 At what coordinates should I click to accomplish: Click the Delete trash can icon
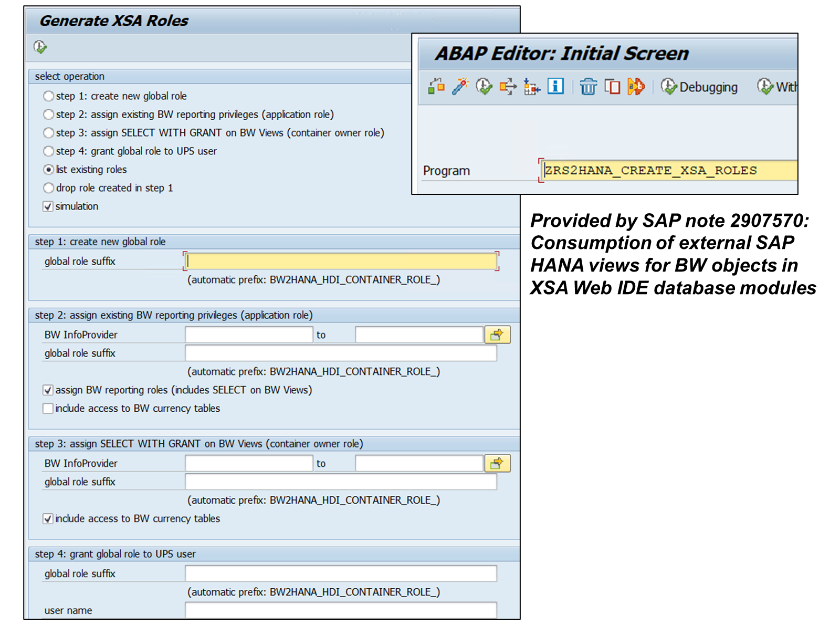(x=589, y=86)
